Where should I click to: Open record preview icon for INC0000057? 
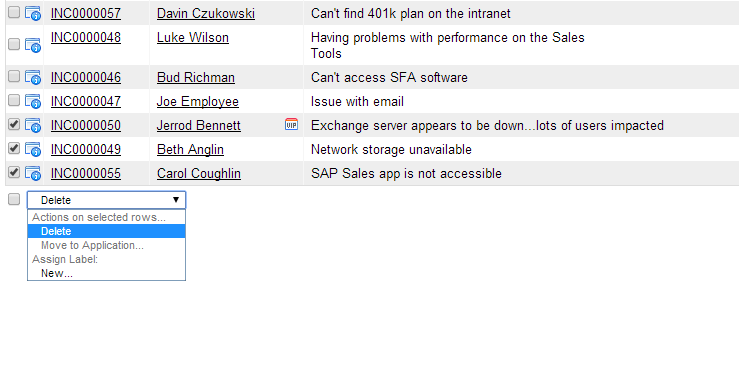33,13
